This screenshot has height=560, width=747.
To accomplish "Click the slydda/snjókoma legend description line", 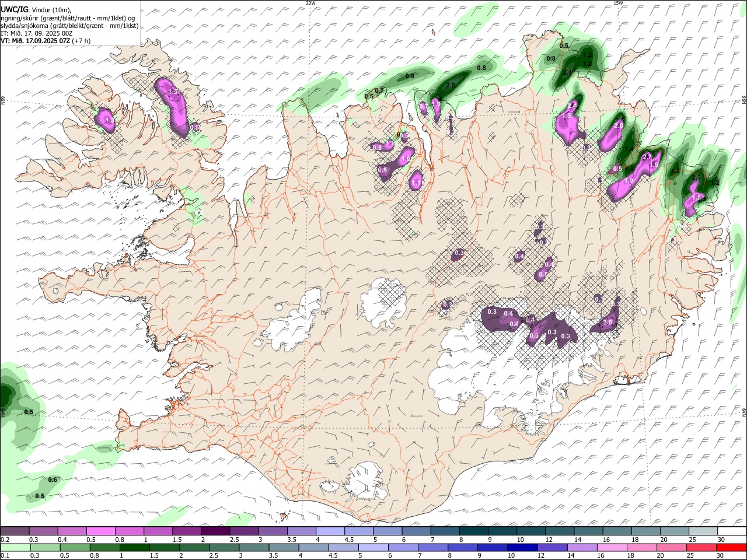I will 69,26.
